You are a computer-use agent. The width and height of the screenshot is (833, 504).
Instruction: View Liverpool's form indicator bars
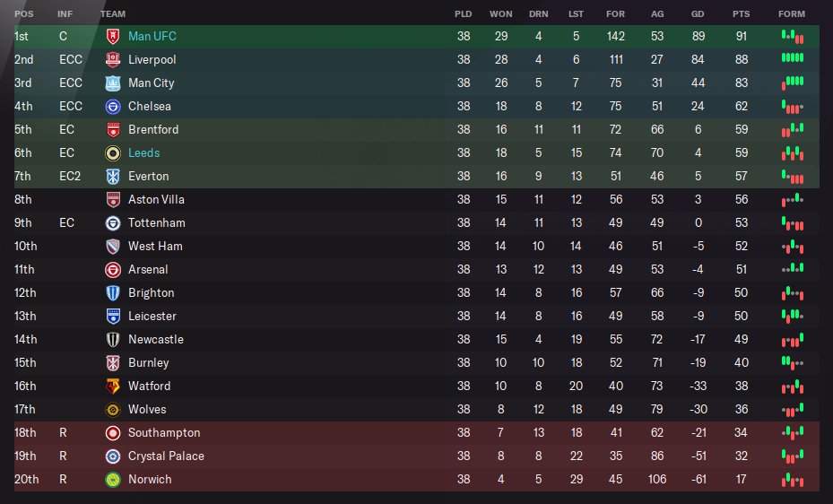[x=792, y=59]
